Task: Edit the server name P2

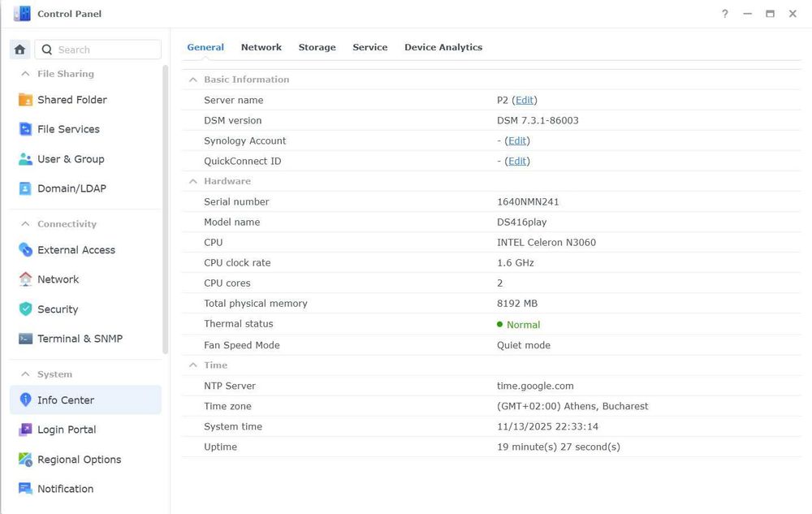Action: tap(524, 100)
